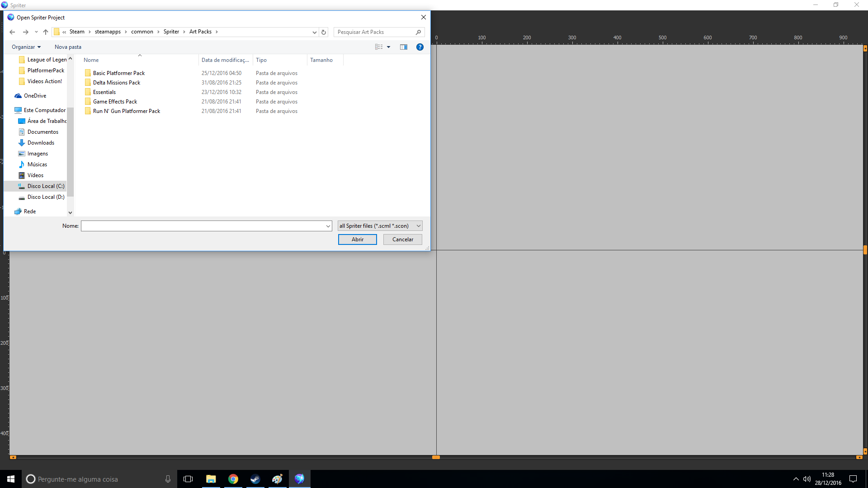Image resolution: width=868 pixels, height=488 pixels.
Task: Select the Delta Missions Pack folder
Action: [117, 83]
